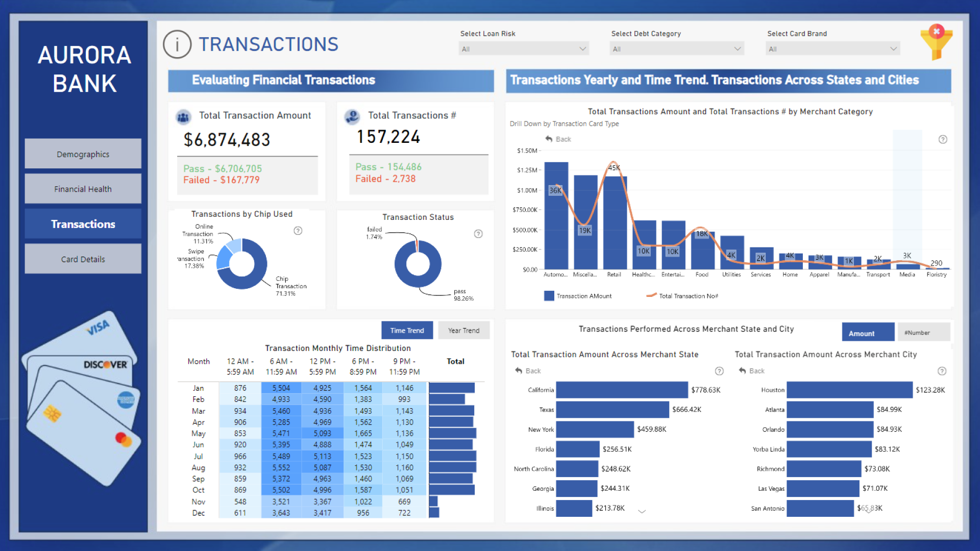The width and height of the screenshot is (980, 551).
Task: Click the Total column header
Action: [x=456, y=361]
